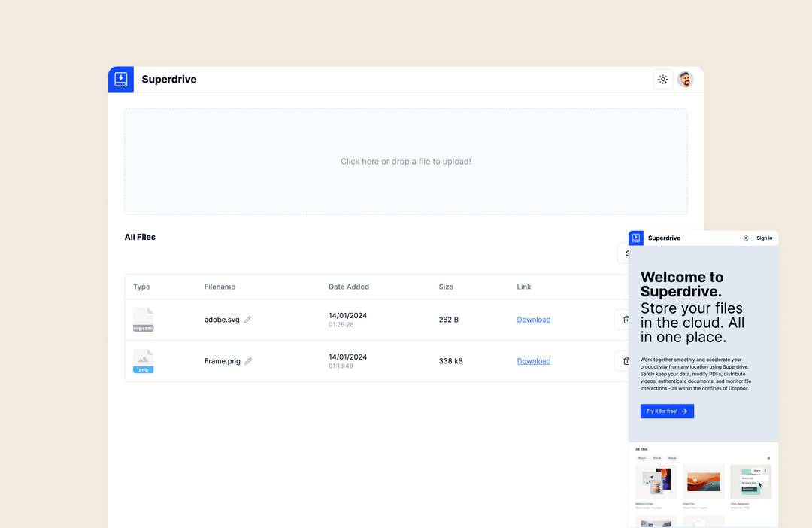Click the Date Added column header
This screenshot has width=812, height=528.
tap(348, 287)
